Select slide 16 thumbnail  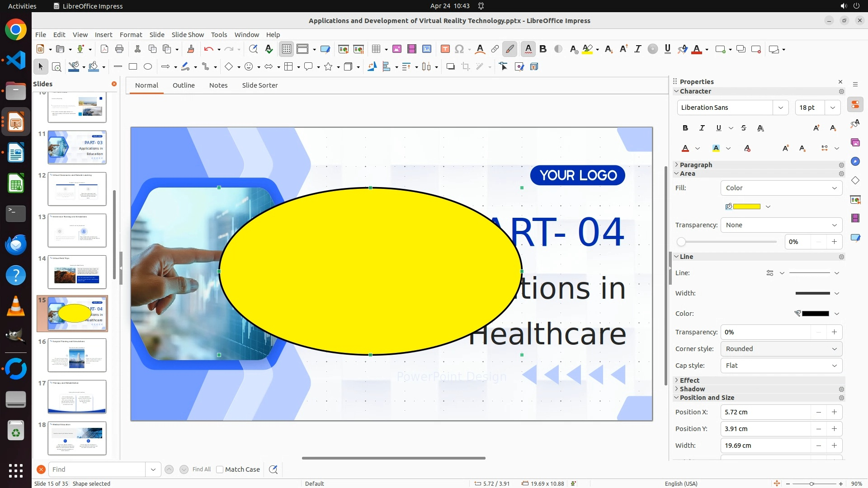77,355
